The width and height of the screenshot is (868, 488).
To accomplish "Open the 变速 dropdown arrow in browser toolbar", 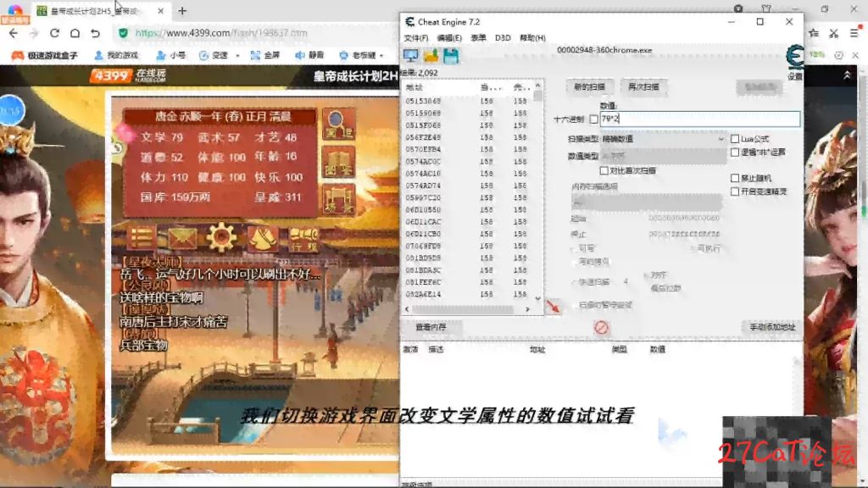I will [x=237, y=56].
